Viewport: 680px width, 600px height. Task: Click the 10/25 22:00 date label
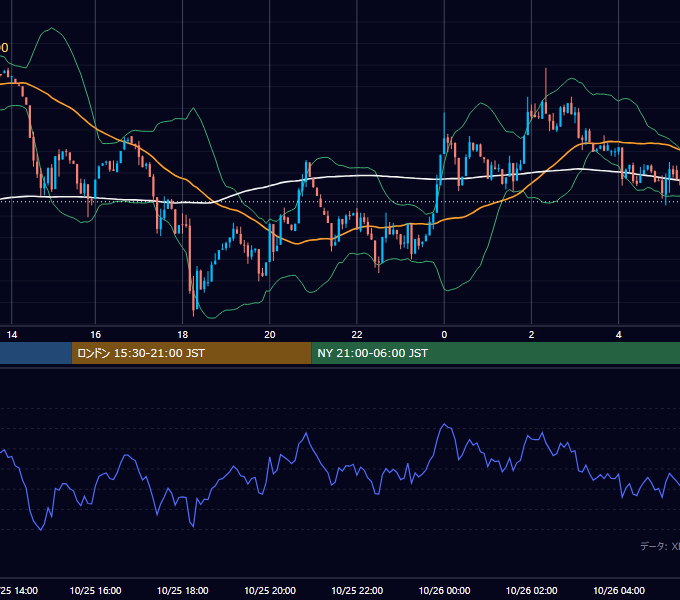[357, 590]
